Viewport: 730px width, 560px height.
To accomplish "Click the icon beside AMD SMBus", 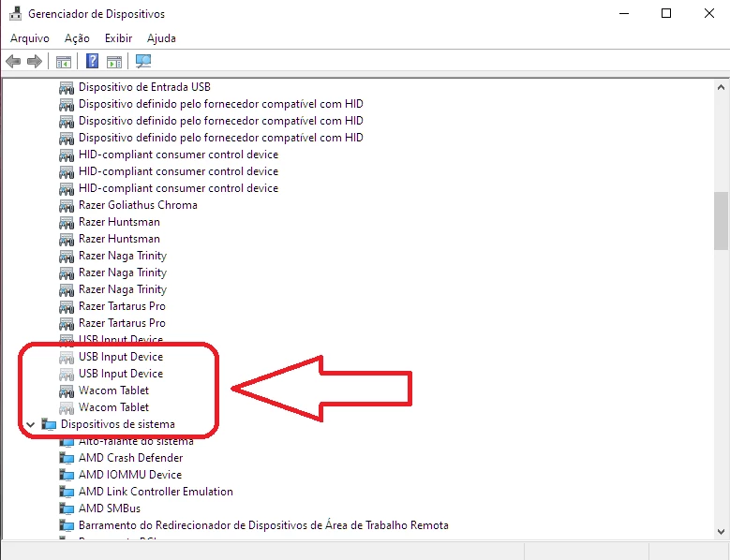I will (x=67, y=508).
